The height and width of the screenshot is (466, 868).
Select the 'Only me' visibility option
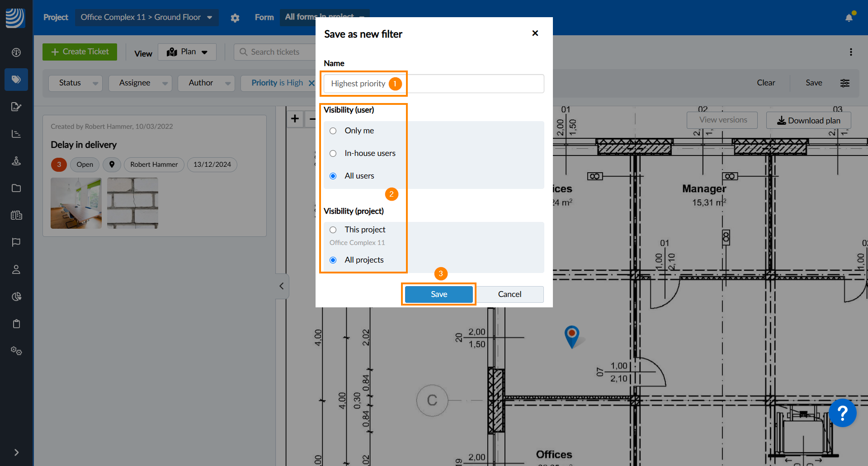(x=333, y=131)
